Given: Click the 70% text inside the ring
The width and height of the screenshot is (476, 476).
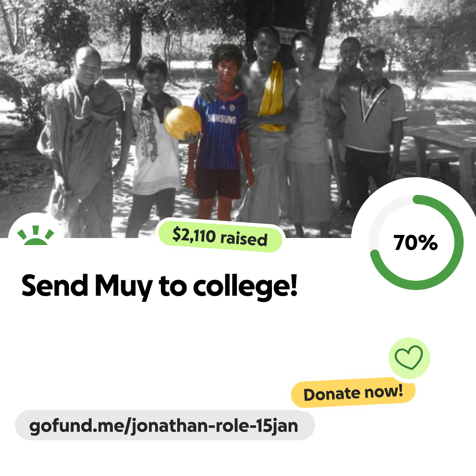Looking at the screenshot, I should point(416,242).
